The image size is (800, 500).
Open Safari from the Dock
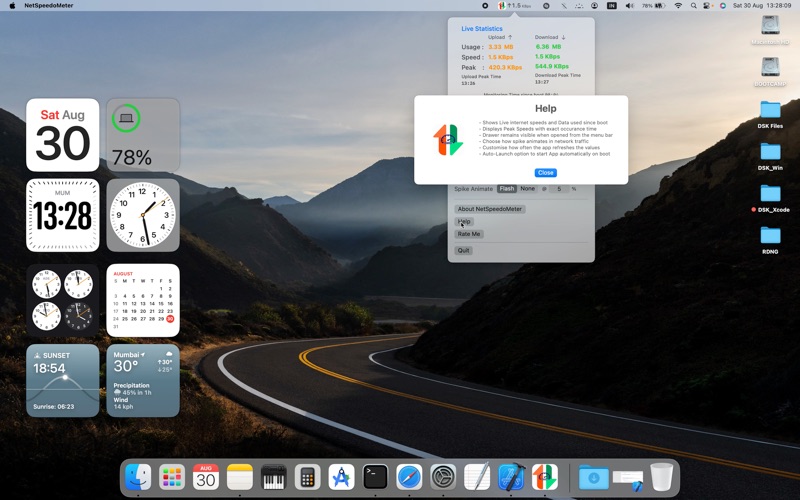coord(409,477)
